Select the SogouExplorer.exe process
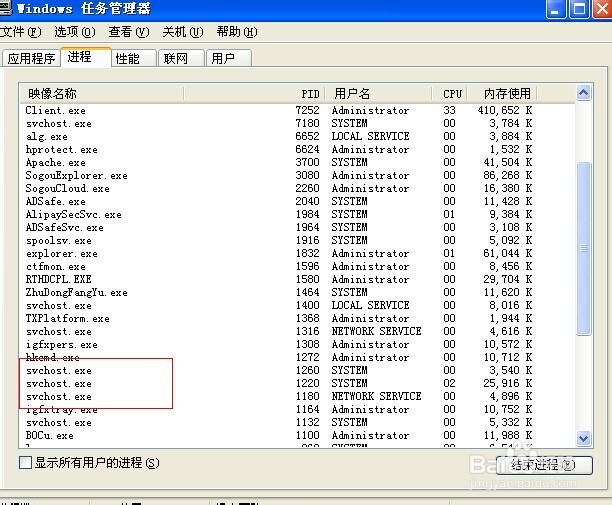 (297, 175)
